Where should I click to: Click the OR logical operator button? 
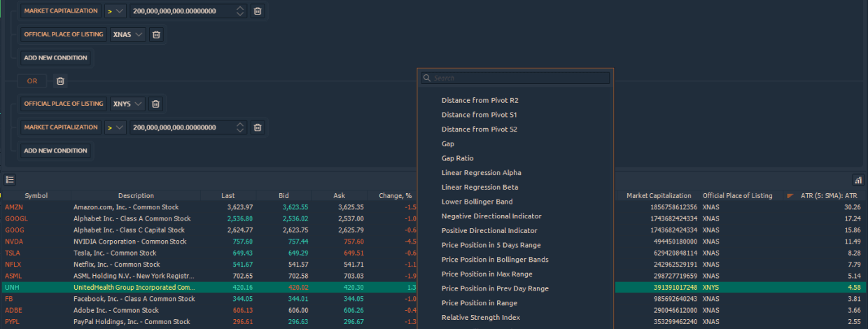click(x=32, y=81)
